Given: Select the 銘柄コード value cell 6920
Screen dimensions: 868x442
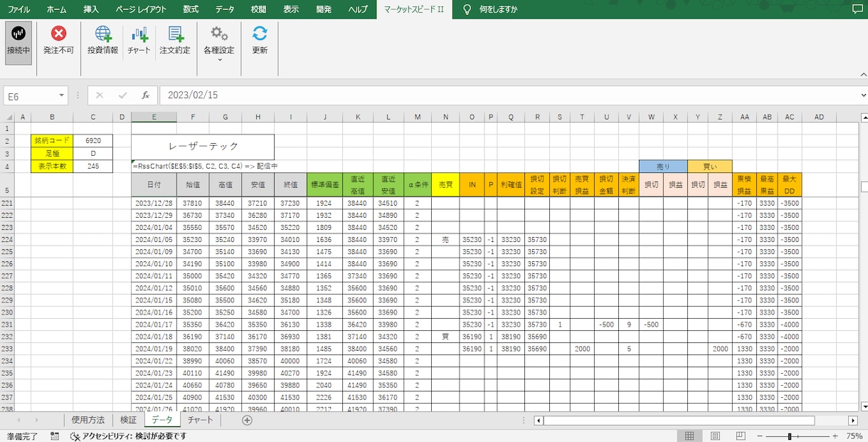Looking at the screenshot, I should pyautogui.click(x=92, y=140).
